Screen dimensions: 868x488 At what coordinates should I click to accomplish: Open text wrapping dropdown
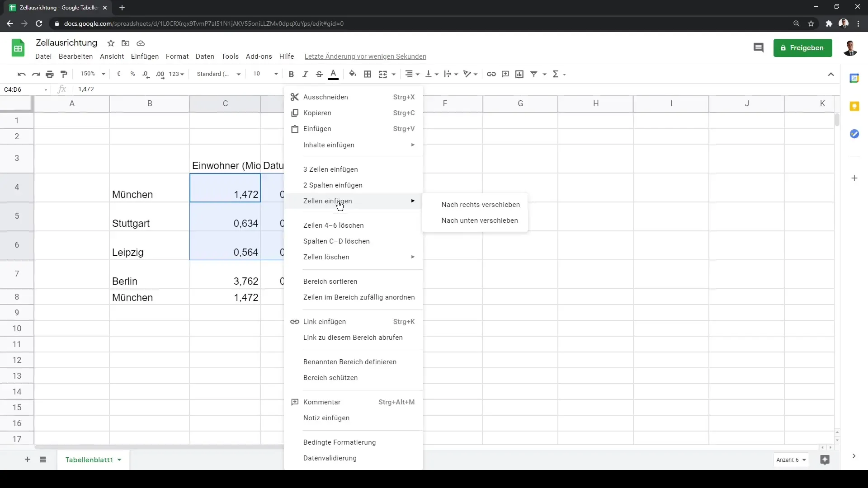coord(451,74)
